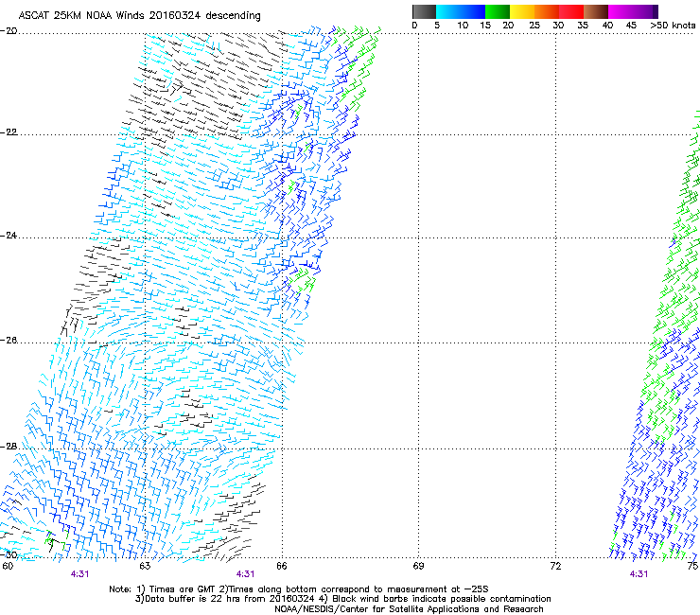
Task: Click the blue 10-15 knots color swatch
Action: point(473,11)
